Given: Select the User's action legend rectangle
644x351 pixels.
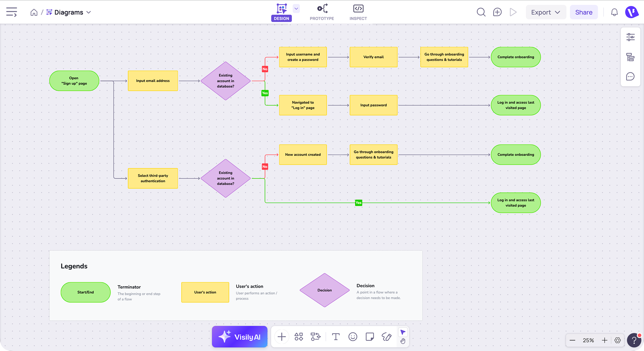Looking at the screenshot, I should coord(205,292).
